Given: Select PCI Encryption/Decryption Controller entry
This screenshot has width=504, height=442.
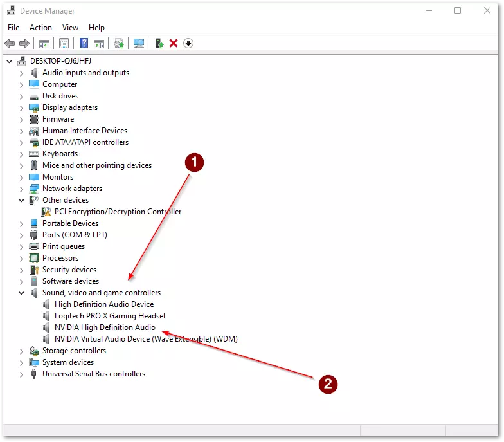Looking at the screenshot, I should [x=118, y=212].
